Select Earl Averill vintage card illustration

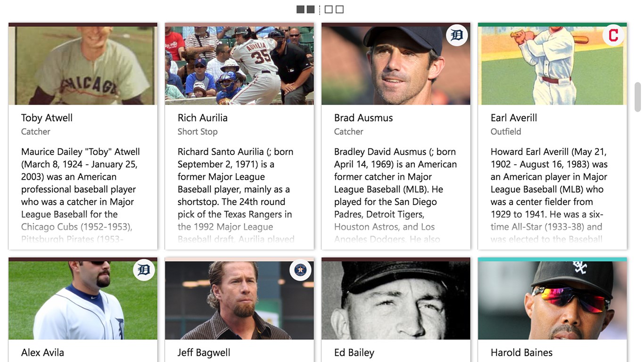(x=553, y=66)
